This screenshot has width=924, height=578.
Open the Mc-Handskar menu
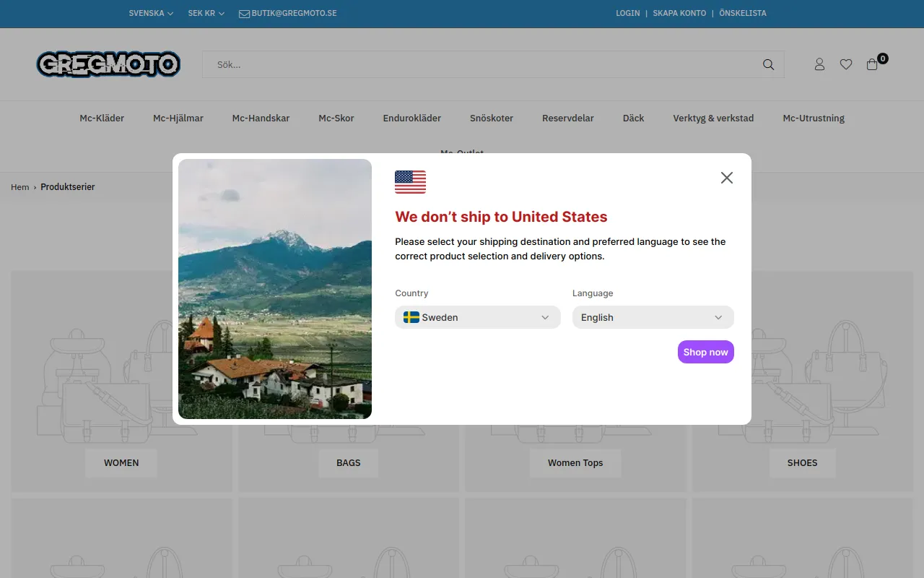[x=261, y=118]
